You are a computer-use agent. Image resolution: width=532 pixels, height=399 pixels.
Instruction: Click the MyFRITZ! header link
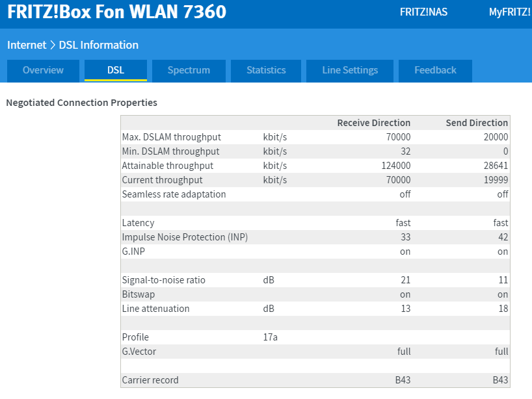coord(510,12)
